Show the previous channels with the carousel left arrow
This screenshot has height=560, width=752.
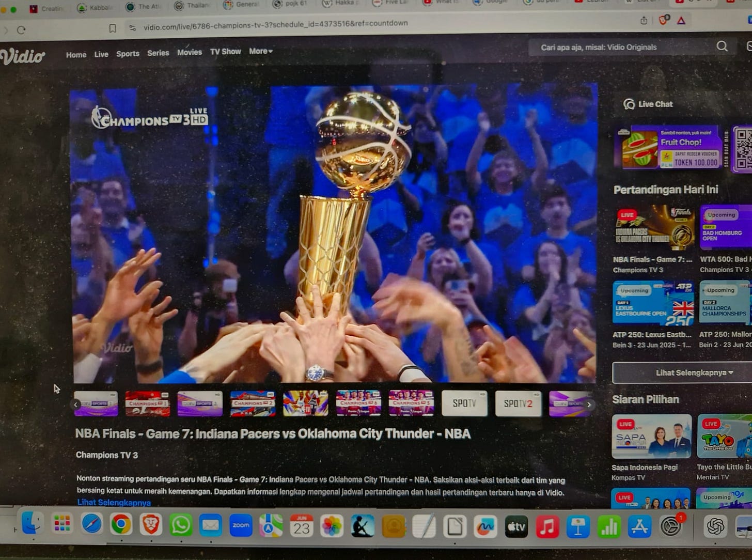pos(76,405)
